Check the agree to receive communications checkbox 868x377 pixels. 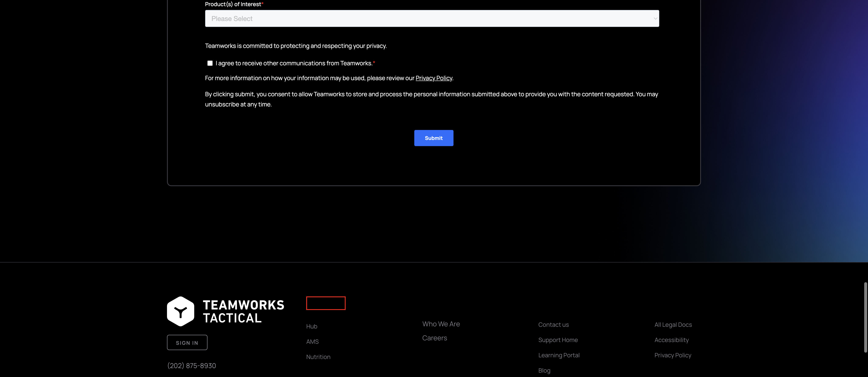[x=210, y=63]
